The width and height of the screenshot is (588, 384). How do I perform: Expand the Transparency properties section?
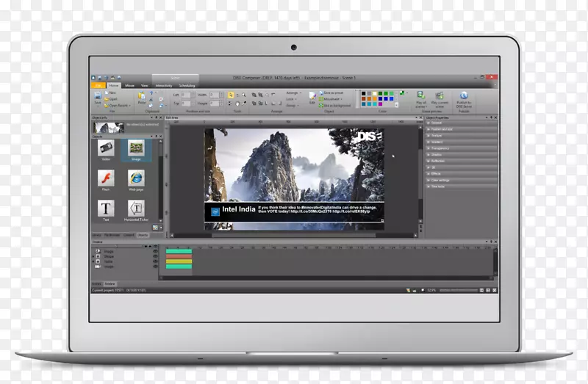(462, 148)
